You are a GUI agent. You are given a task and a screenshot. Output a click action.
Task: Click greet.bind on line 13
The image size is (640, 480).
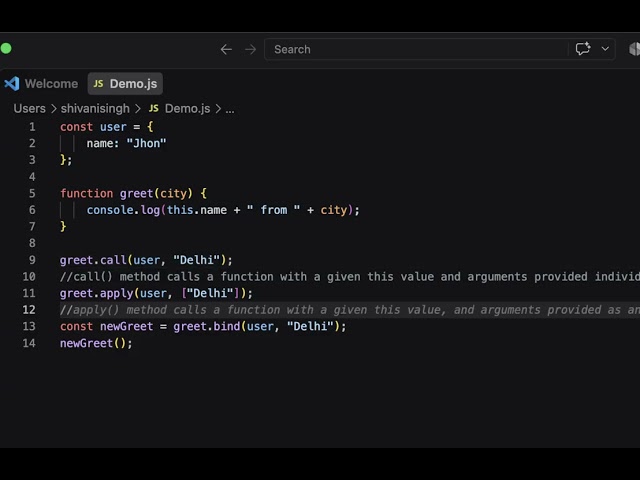click(207, 327)
